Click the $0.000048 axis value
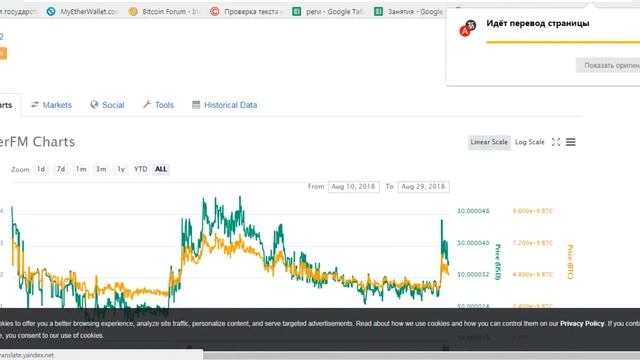 (x=473, y=211)
